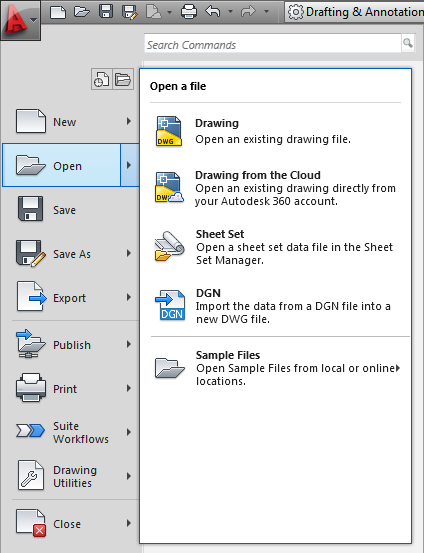Click the Plot printer icon in top toolbar
The width and height of the screenshot is (424, 553).
(x=189, y=12)
